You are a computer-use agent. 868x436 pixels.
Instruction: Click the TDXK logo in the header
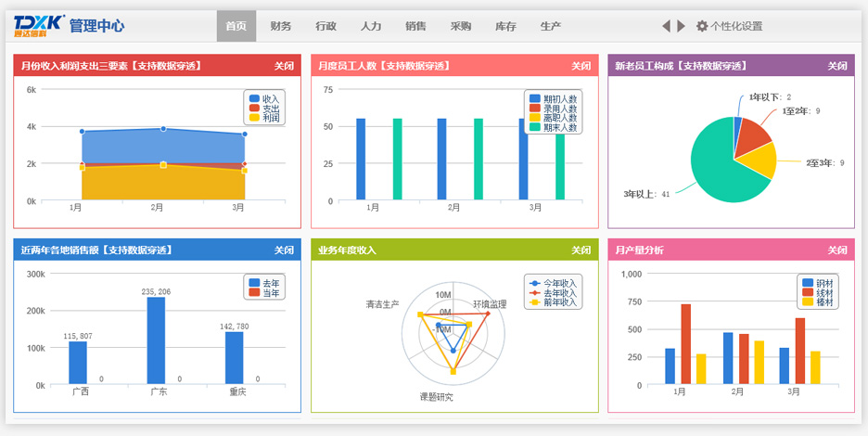tap(37, 25)
